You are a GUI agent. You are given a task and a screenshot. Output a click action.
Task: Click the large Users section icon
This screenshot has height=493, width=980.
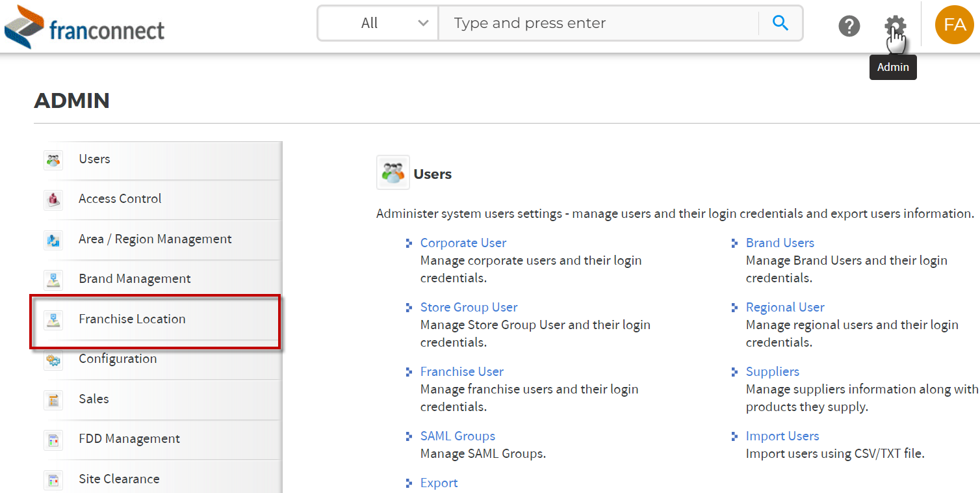pyautogui.click(x=393, y=172)
